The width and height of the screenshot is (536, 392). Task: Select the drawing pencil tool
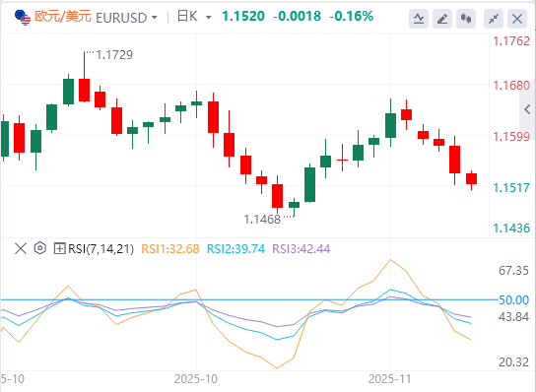tap(442, 19)
